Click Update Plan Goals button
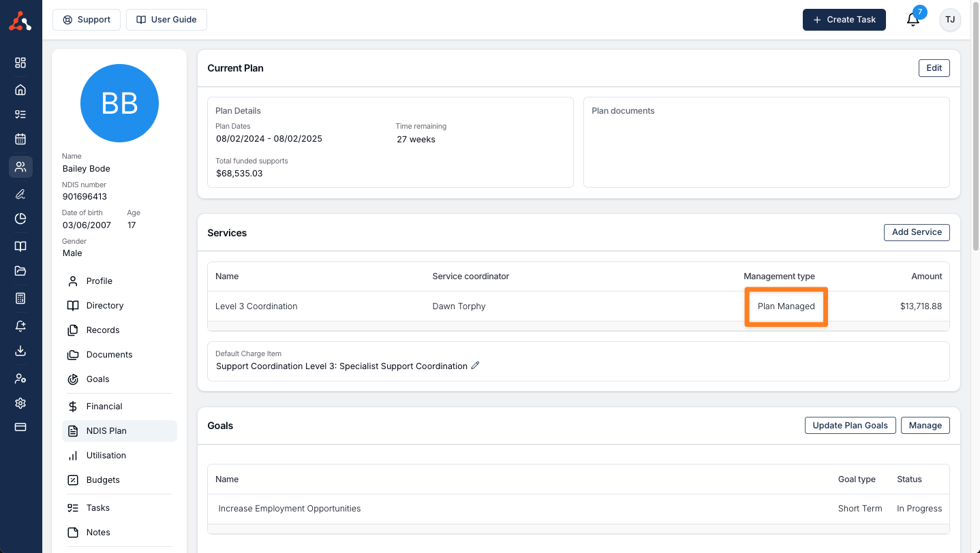980x553 pixels. 850,426
